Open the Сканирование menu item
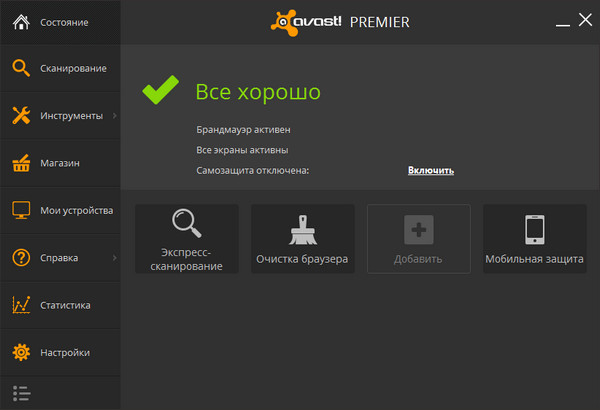 point(60,68)
